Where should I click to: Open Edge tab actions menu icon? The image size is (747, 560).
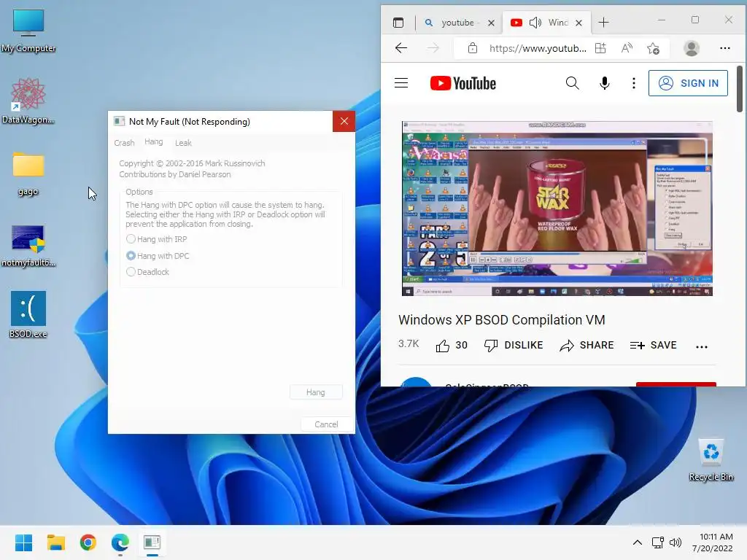(398, 23)
